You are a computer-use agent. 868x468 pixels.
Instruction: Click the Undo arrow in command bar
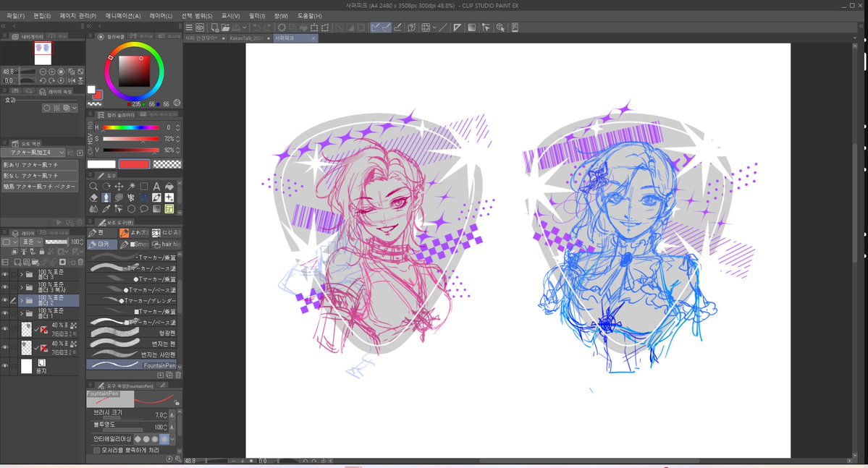[257, 27]
